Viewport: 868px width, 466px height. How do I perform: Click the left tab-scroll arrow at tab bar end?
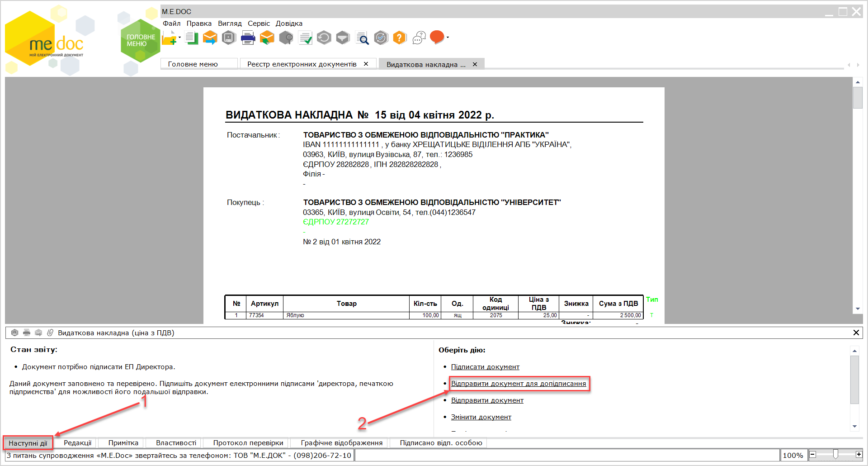point(849,65)
